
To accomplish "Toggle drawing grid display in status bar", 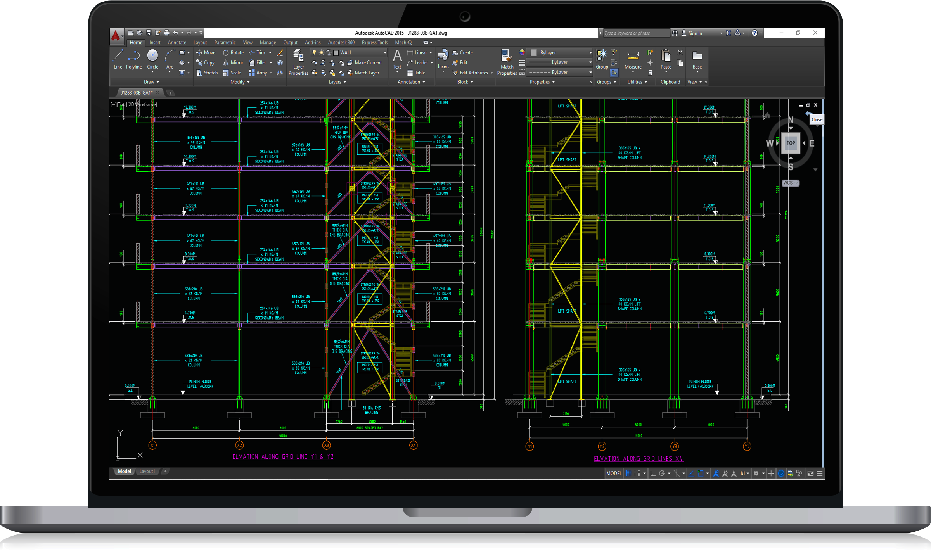I will 628,473.
